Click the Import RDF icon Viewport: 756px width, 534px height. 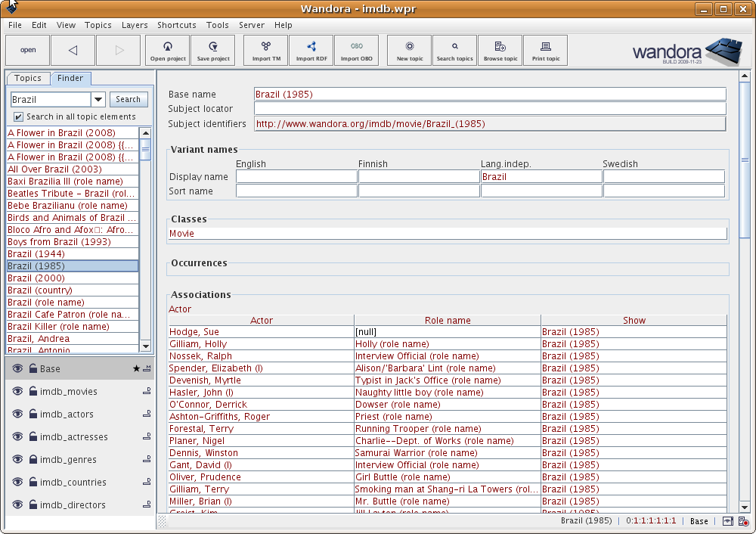click(311, 50)
